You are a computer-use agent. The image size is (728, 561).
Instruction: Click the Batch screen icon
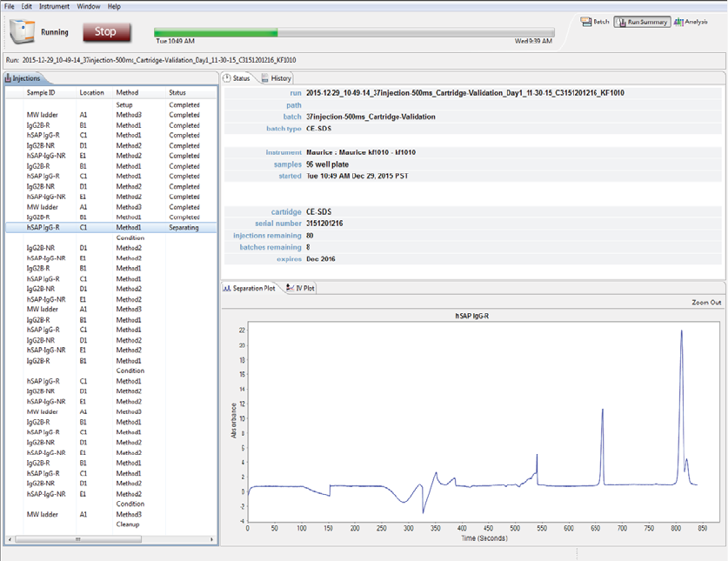point(586,22)
